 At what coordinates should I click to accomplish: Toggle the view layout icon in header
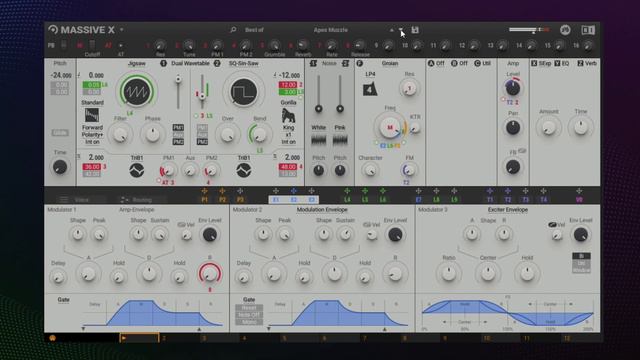[588, 30]
